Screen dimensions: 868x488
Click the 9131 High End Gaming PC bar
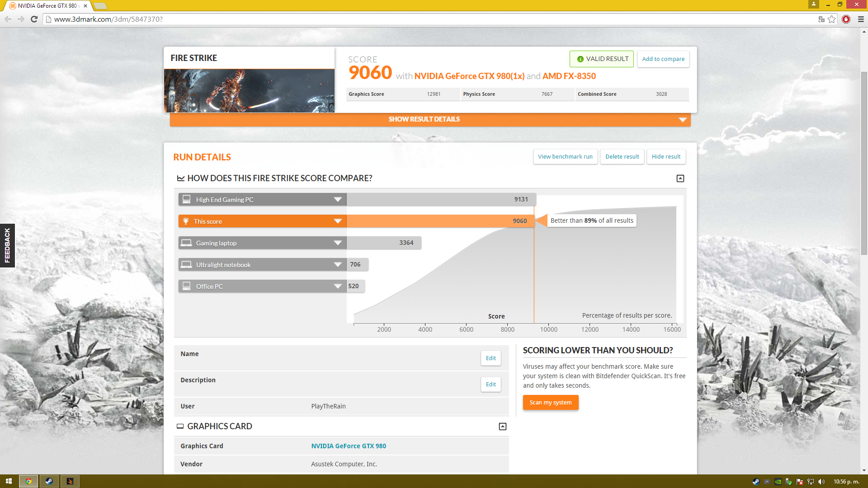441,200
